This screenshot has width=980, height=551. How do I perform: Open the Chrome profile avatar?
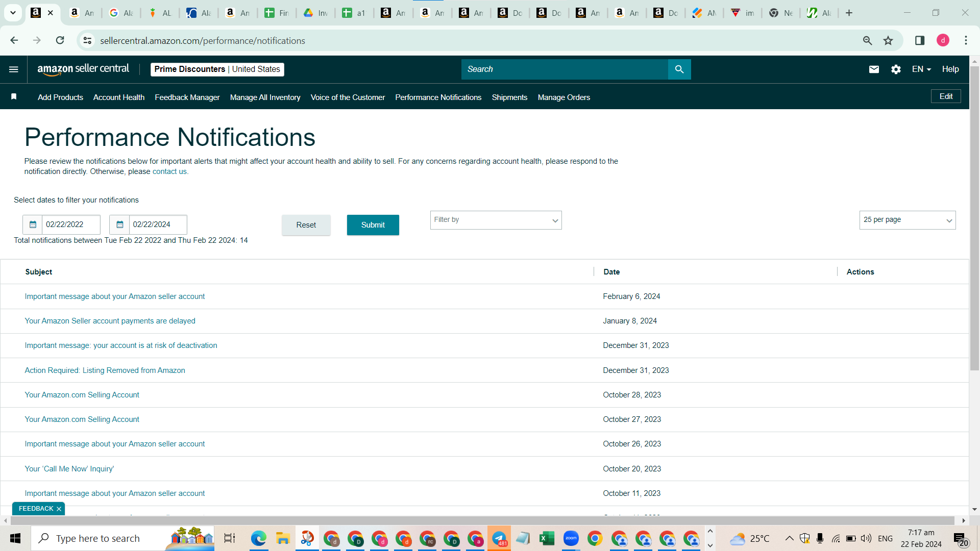tap(943, 40)
